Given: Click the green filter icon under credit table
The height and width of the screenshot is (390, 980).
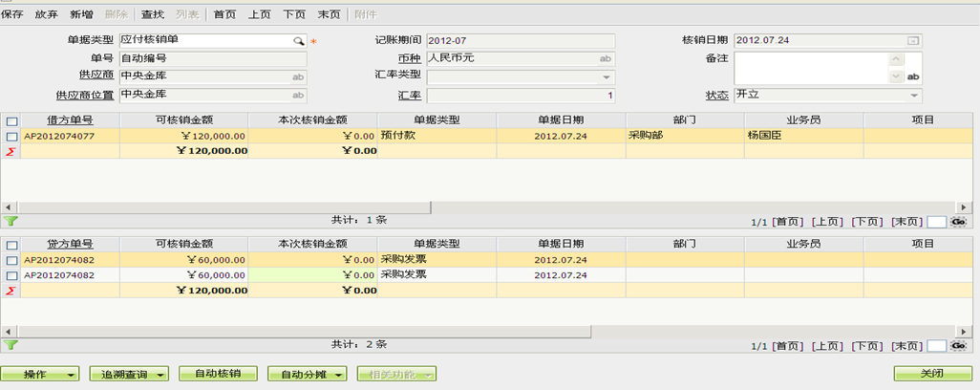Looking at the screenshot, I should tap(11, 345).
